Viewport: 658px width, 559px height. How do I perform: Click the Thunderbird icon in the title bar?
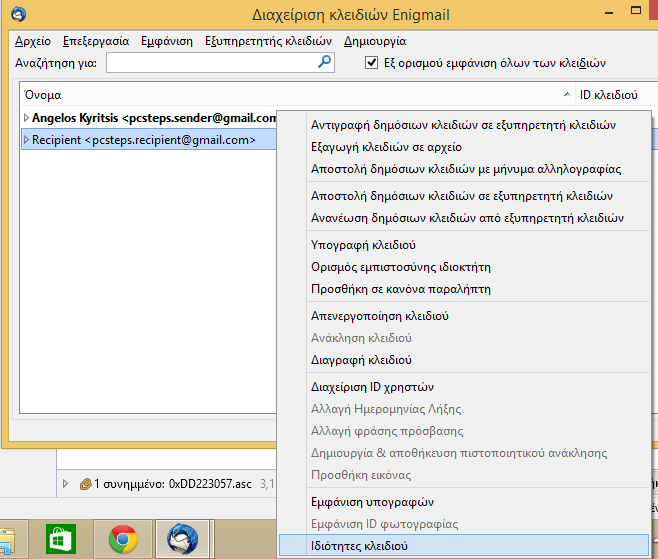coord(18,14)
